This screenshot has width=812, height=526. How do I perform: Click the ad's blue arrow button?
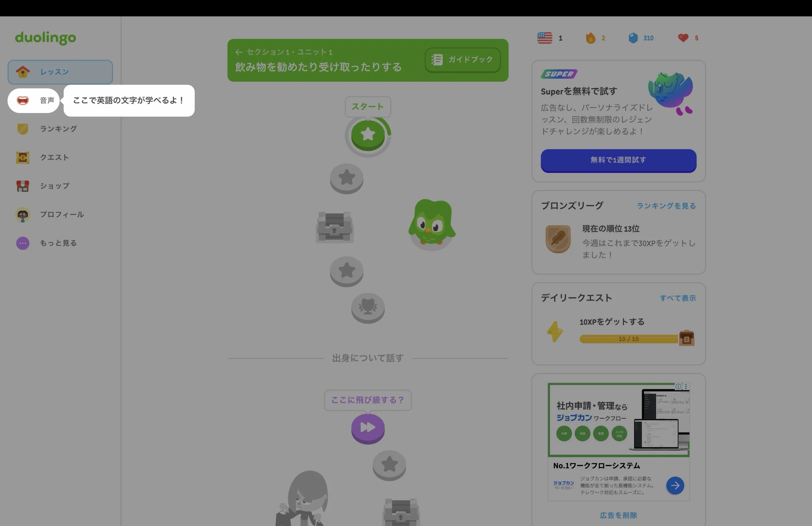[x=675, y=486]
